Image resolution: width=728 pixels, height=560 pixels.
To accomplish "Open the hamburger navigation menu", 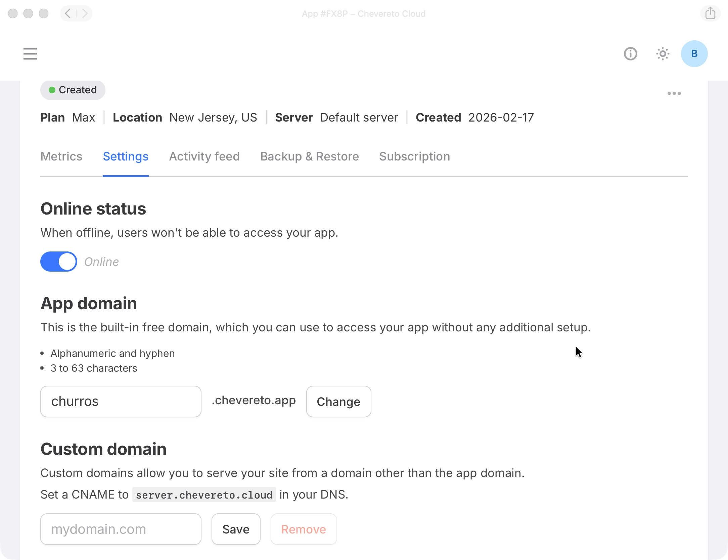I will click(30, 54).
